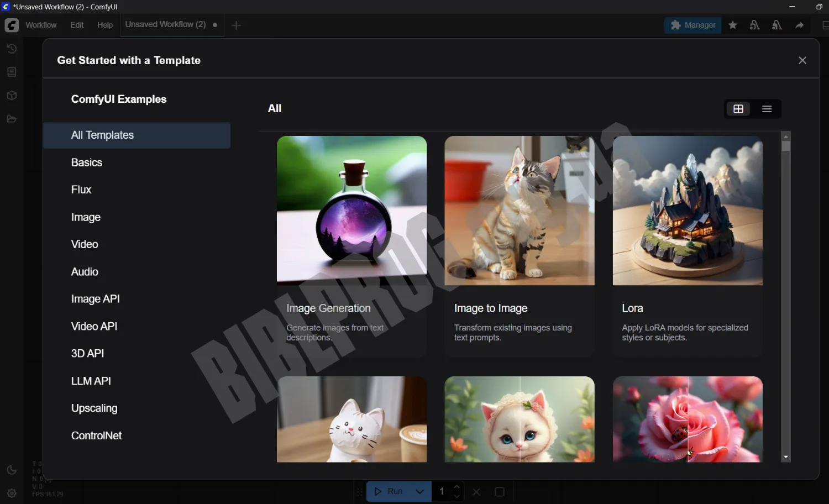Click the Image to Image title text
This screenshot has width=829, height=504.
(x=491, y=308)
